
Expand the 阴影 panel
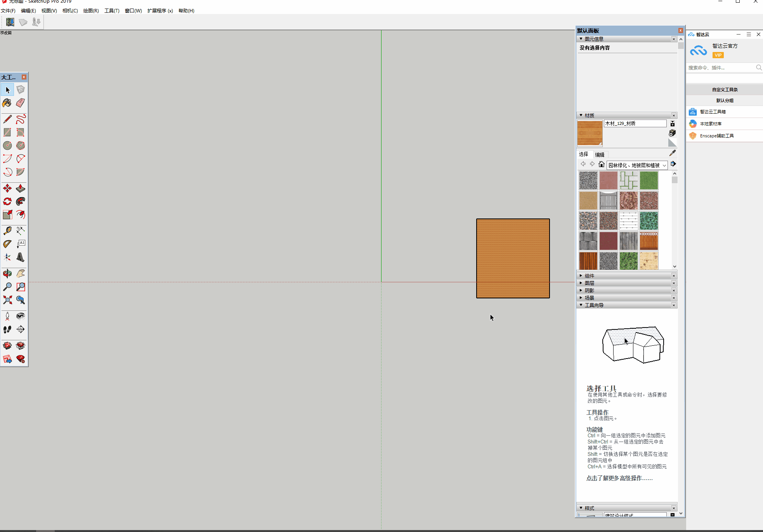[x=581, y=290]
